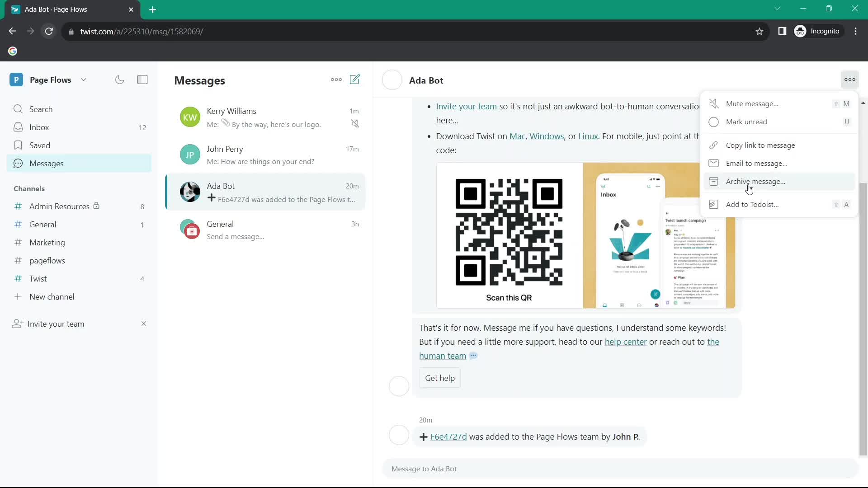Open the Marketing channel

tap(79, 242)
